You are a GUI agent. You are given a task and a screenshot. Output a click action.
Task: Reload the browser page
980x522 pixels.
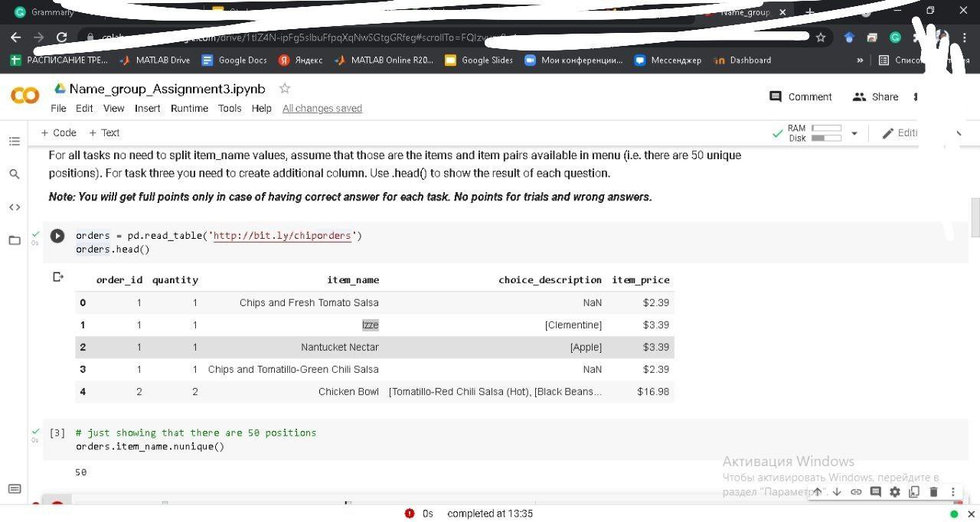62,37
